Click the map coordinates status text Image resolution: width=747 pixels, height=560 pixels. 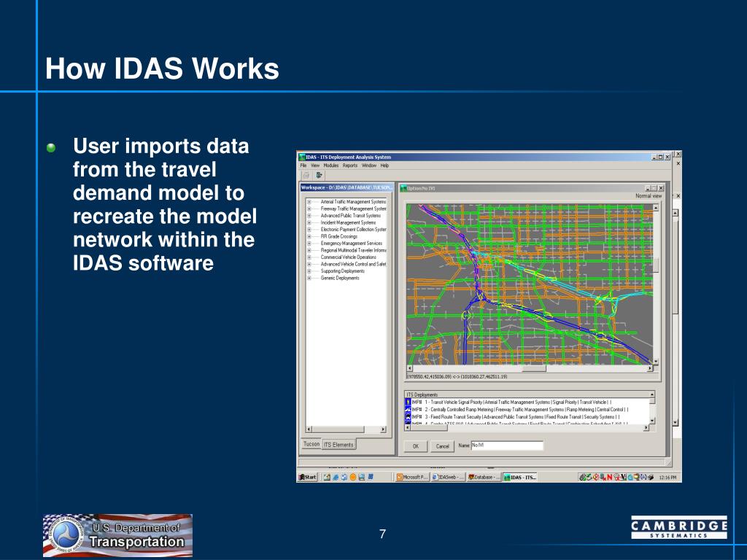click(x=457, y=377)
